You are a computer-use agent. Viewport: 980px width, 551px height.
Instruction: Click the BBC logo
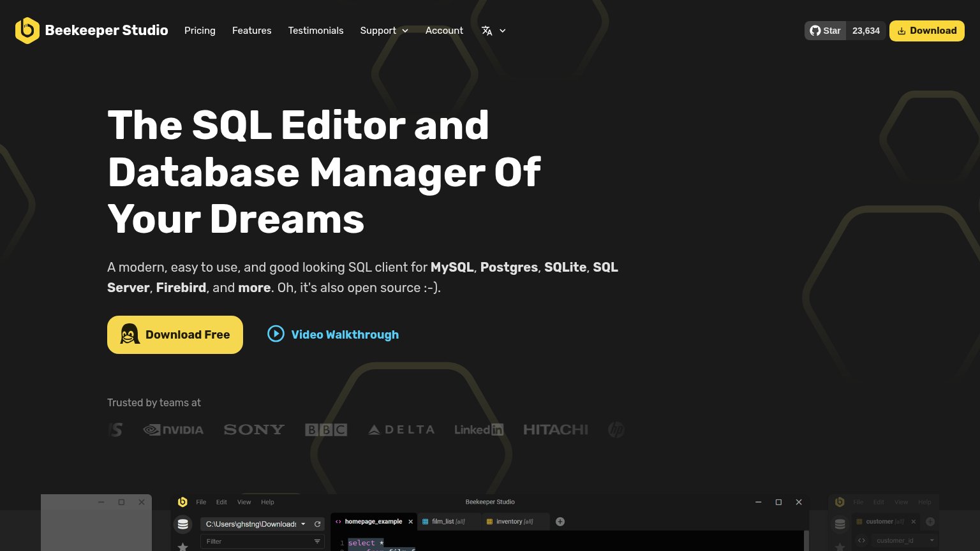pyautogui.click(x=326, y=430)
